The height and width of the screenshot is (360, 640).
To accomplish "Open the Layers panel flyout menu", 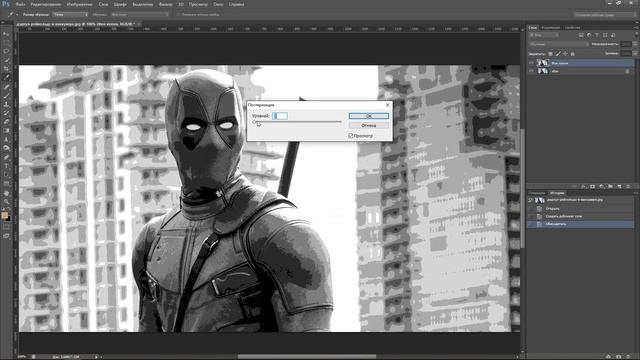I will [x=636, y=27].
